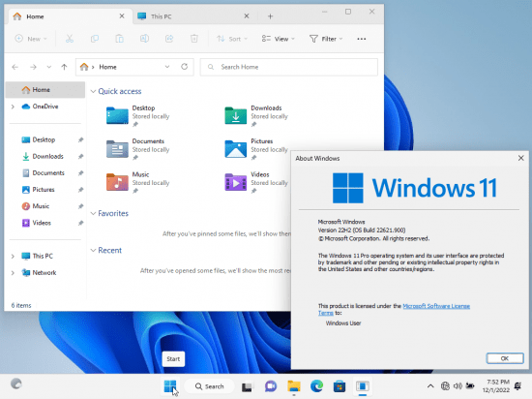Open the View dropdown menu
This screenshot has width=532, height=399.
click(278, 39)
